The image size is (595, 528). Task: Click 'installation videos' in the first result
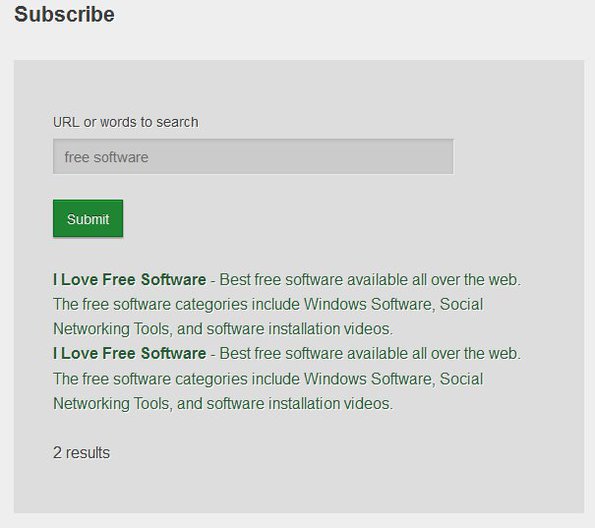coord(329,329)
